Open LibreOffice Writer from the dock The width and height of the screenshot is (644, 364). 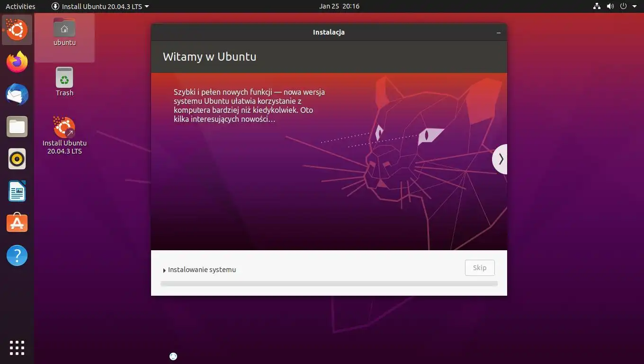pos(17,191)
